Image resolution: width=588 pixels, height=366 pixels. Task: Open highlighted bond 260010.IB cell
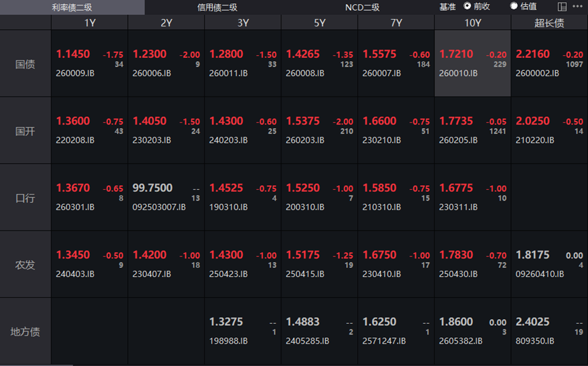click(x=473, y=63)
